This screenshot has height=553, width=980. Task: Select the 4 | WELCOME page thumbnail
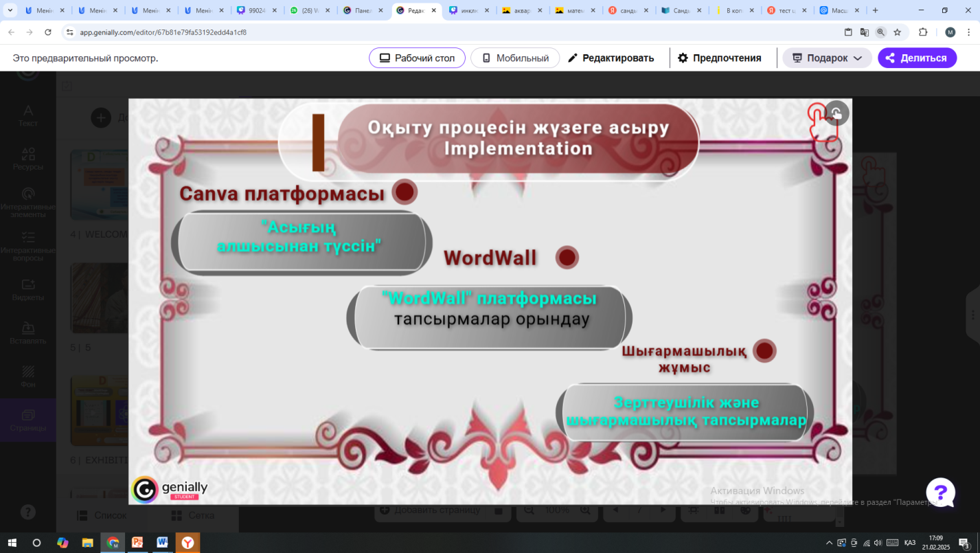tap(100, 185)
